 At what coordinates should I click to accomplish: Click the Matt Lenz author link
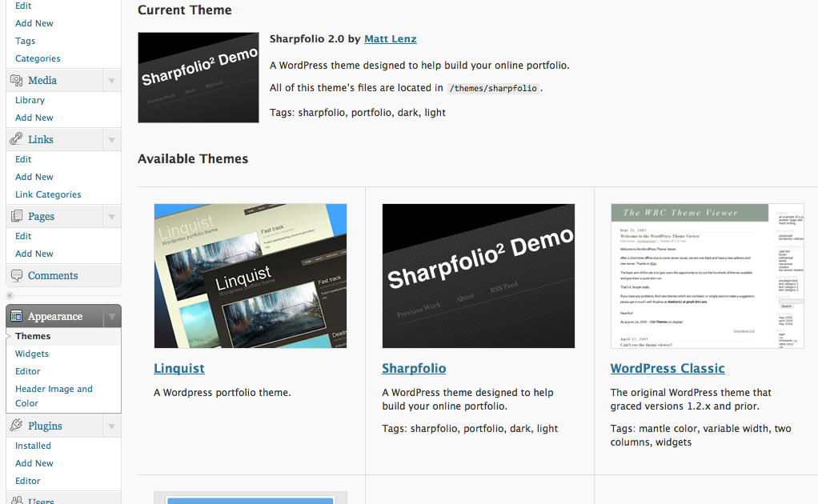coord(391,38)
